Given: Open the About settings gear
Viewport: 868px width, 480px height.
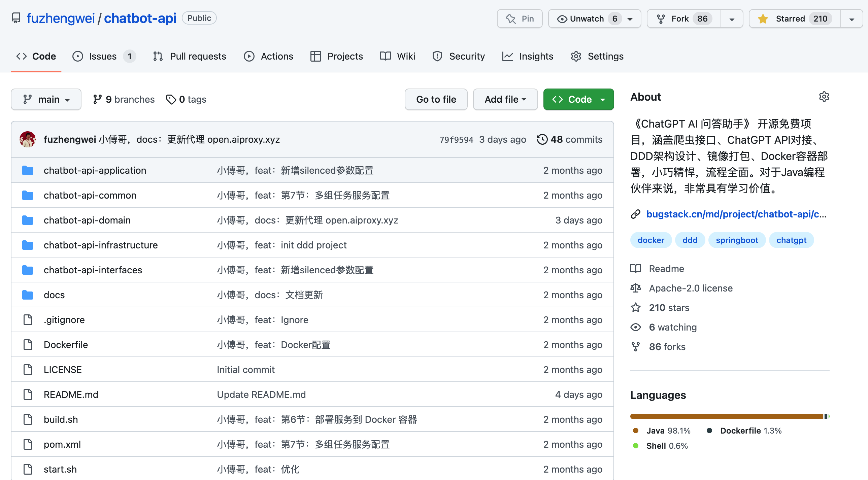Looking at the screenshot, I should [824, 97].
